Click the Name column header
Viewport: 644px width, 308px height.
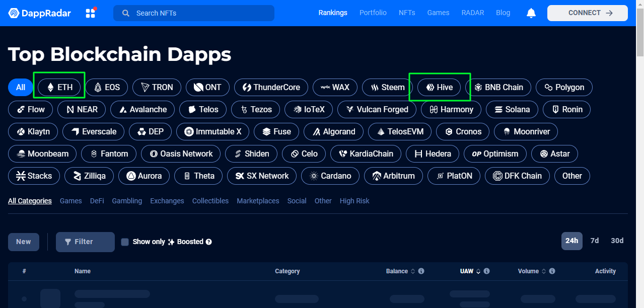point(83,271)
